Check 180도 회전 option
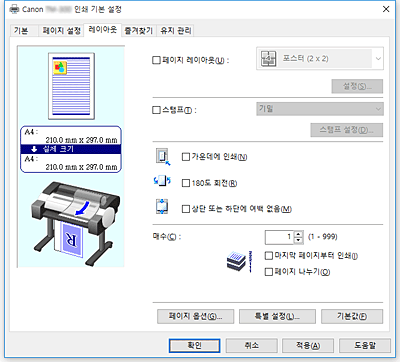This screenshot has height=362, width=400. pos(186,183)
